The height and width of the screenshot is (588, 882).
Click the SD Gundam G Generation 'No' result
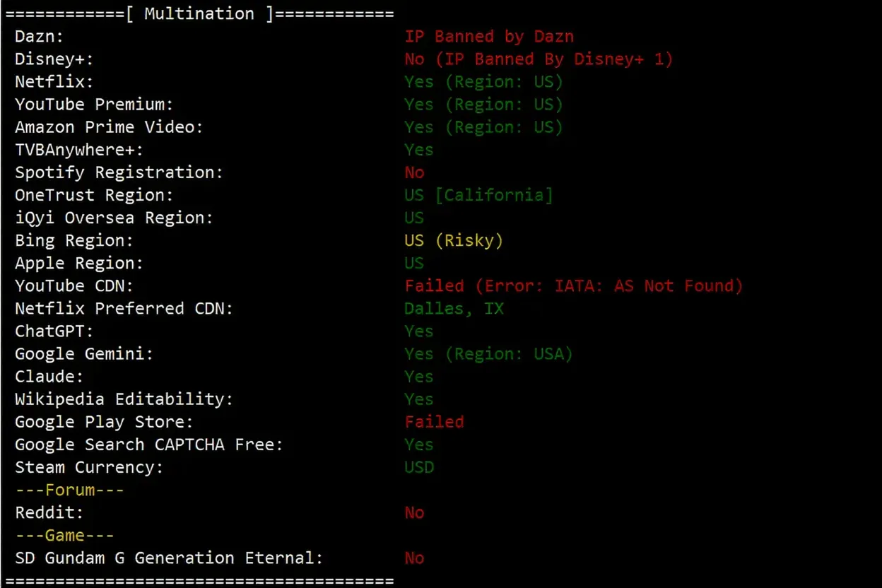[414, 558]
